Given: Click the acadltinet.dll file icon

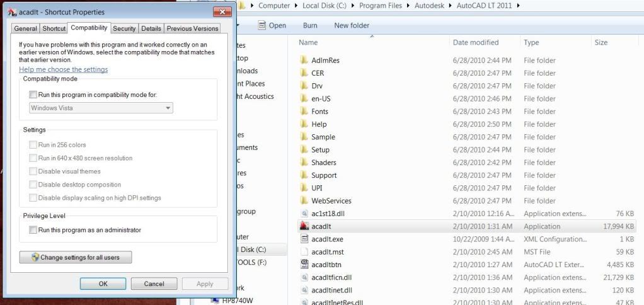Looking at the screenshot, I should click(x=304, y=291).
